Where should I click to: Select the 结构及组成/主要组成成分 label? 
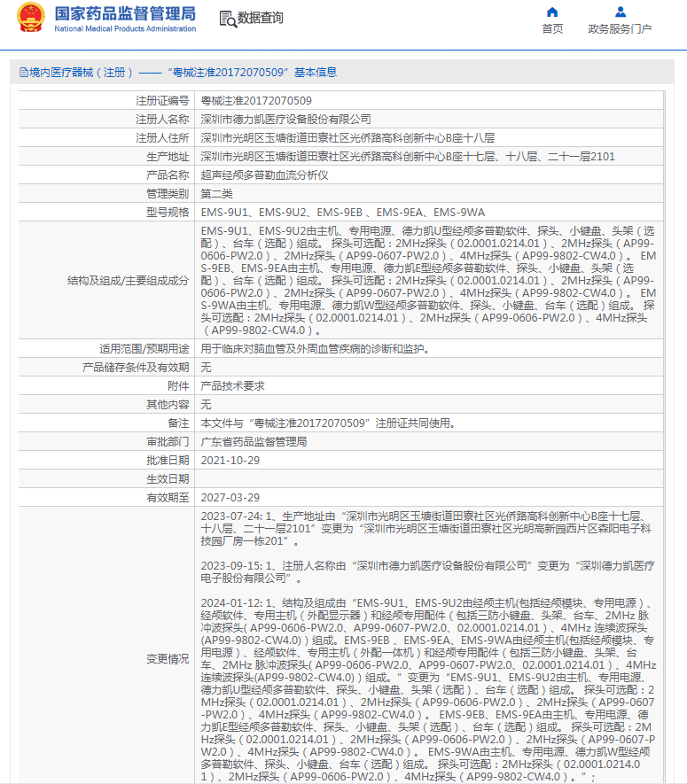(129, 281)
